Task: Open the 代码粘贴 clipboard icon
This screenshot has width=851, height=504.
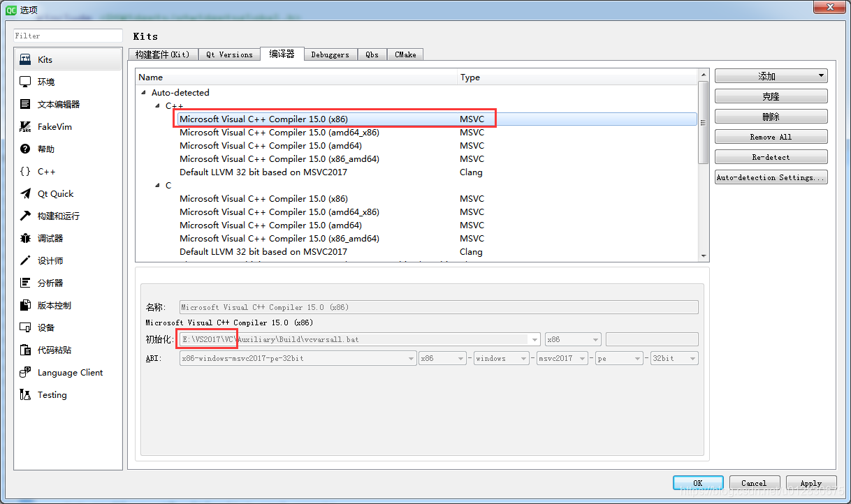Action: pos(25,350)
